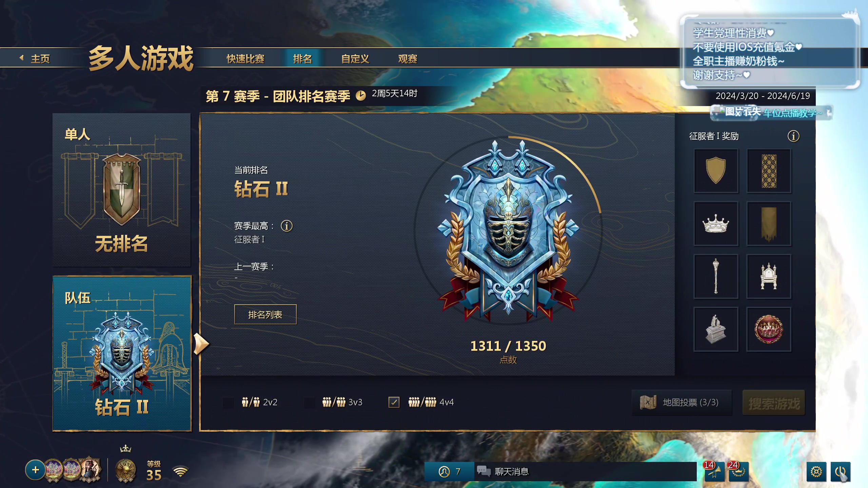This screenshot has height=488, width=868.
Task: Click the gold arrow beside 队伍 panel
Action: pyautogui.click(x=201, y=344)
